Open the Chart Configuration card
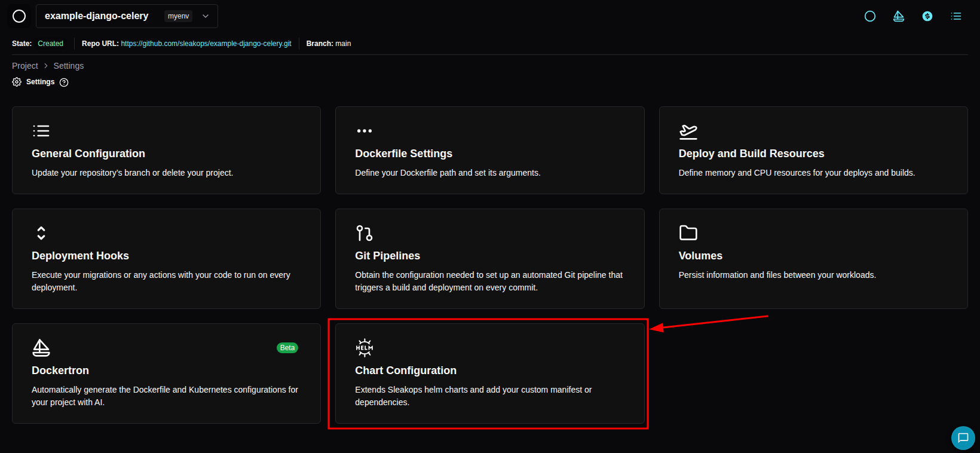This screenshot has width=980, height=453. click(x=490, y=374)
